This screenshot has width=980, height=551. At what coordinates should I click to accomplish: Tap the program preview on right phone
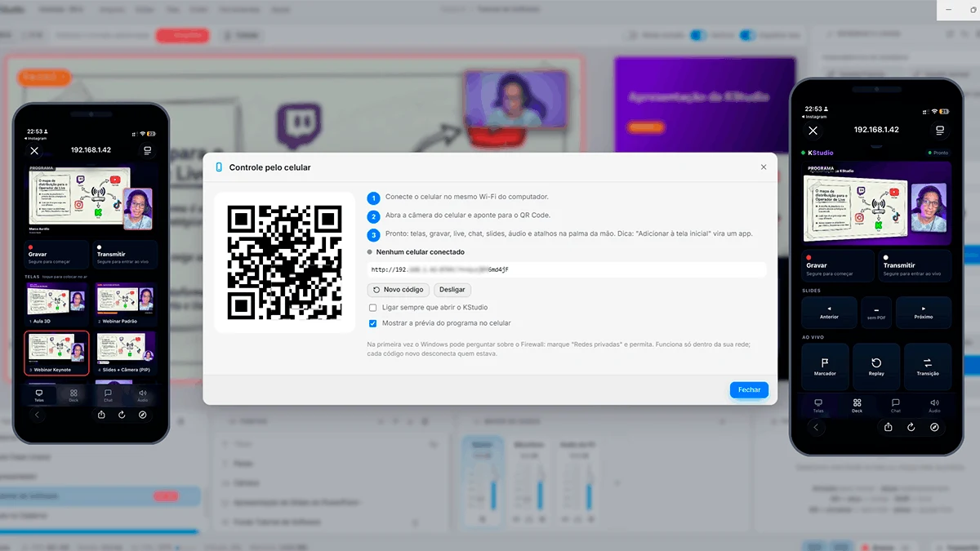[876, 202]
